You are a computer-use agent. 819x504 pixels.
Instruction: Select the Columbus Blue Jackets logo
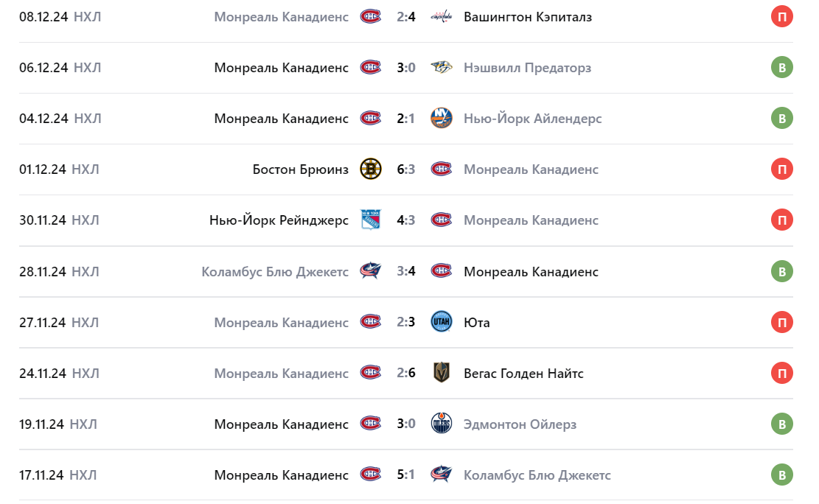coord(371,271)
